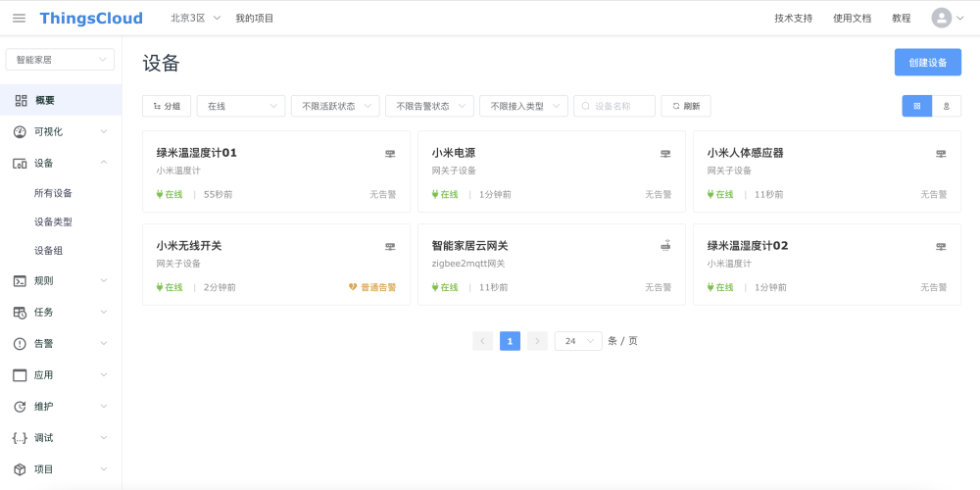Image resolution: width=980 pixels, height=490 pixels.
Task: Click the next page arrow
Action: point(537,341)
